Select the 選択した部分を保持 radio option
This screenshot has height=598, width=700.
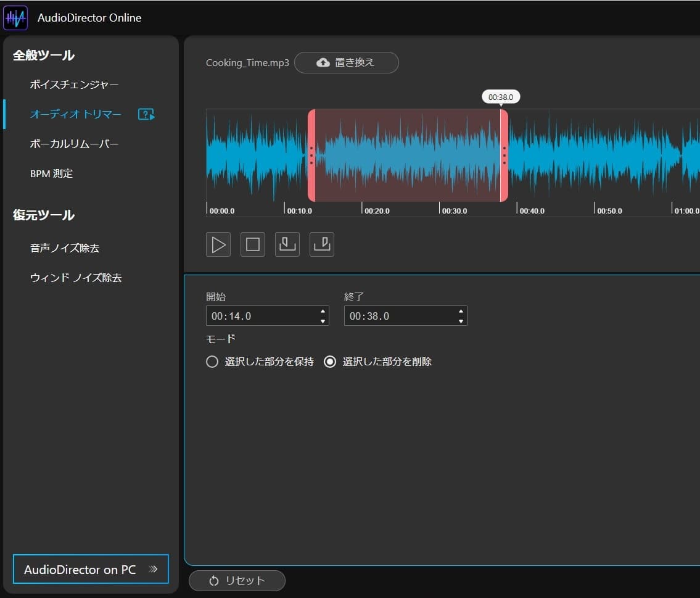pos(212,362)
